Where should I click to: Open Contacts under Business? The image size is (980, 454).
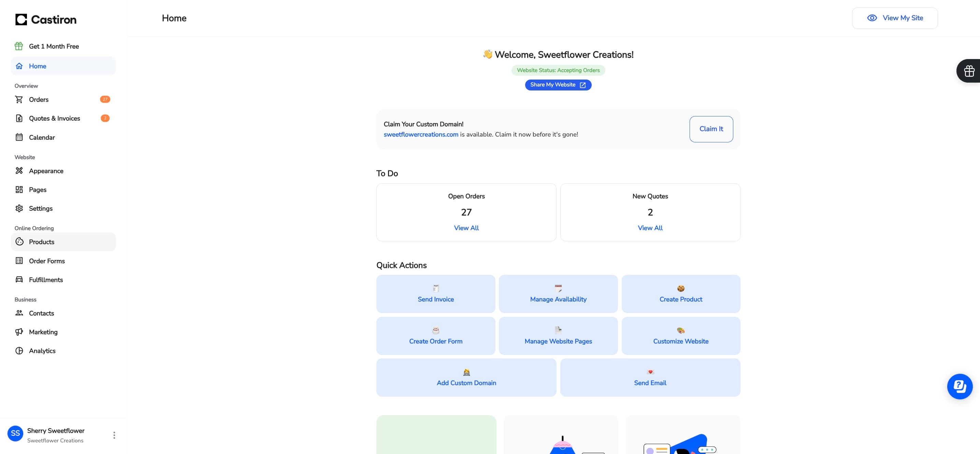(63, 313)
